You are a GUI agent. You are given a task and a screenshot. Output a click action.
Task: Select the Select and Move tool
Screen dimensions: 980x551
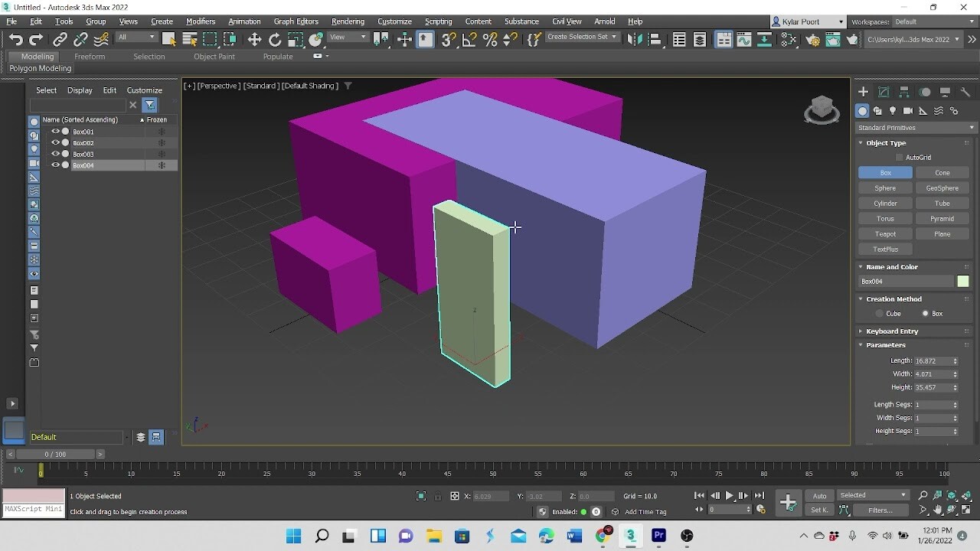pyautogui.click(x=254, y=40)
